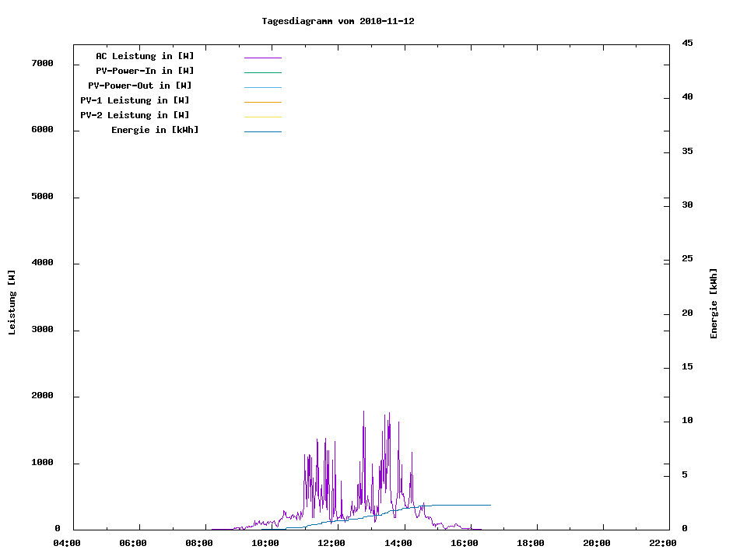This screenshot has width=747, height=560.
Task: Click the light blue PV-Power-Out legend line
Action: click(x=262, y=87)
